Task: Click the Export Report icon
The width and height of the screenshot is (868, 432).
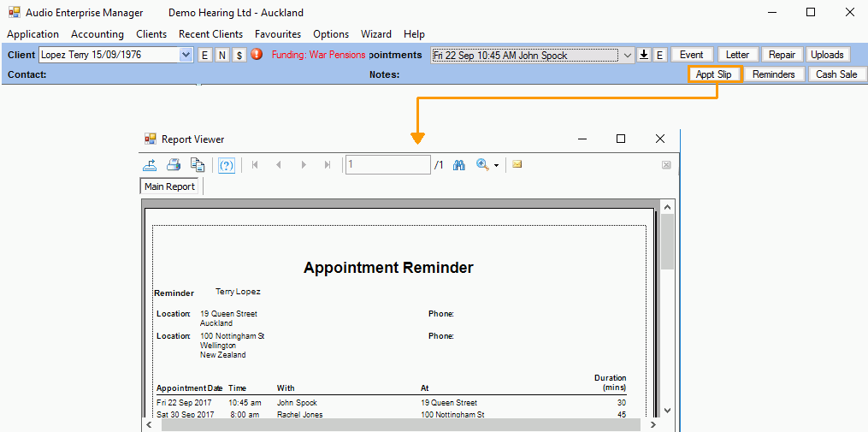Action: (150, 165)
